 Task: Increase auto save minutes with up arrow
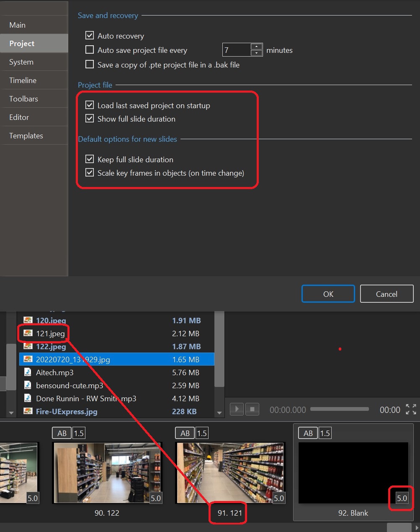click(256, 47)
